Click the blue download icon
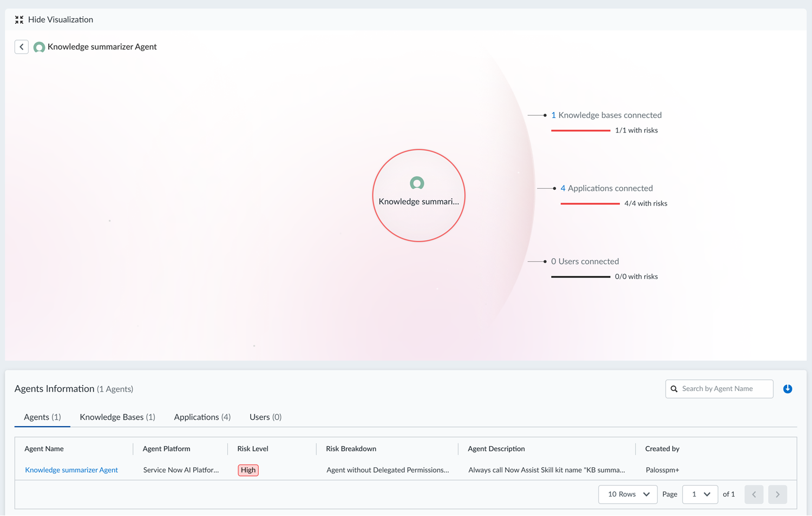This screenshot has width=812, height=516. click(788, 389)
